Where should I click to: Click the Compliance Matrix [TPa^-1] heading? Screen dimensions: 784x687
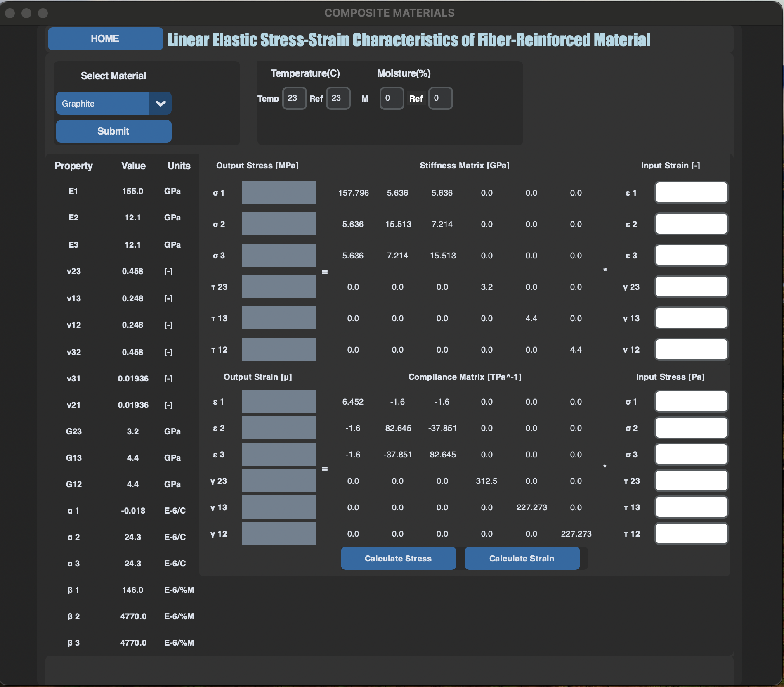[x=465, y=377]
